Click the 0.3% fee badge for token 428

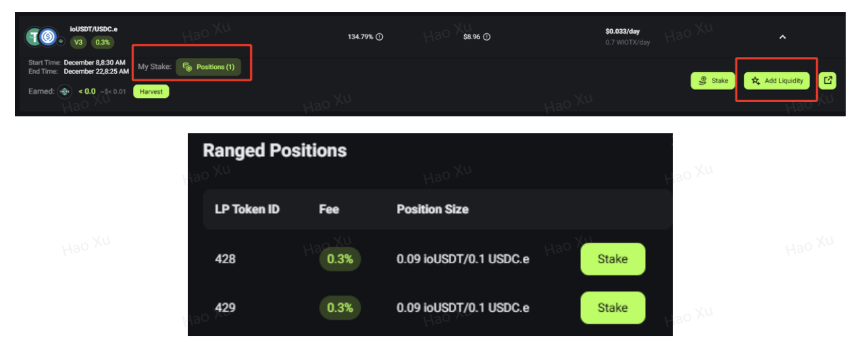pos(340,260)
